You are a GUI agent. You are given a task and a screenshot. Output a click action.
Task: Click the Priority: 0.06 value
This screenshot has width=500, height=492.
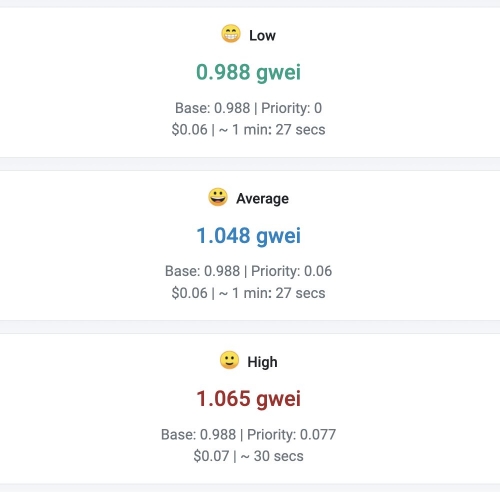[292, 271]
